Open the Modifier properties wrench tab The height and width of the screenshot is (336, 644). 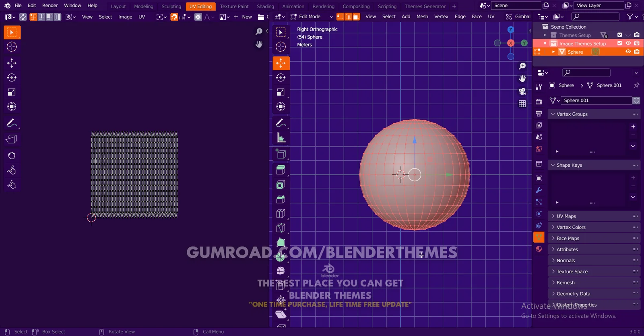(539, 190)
